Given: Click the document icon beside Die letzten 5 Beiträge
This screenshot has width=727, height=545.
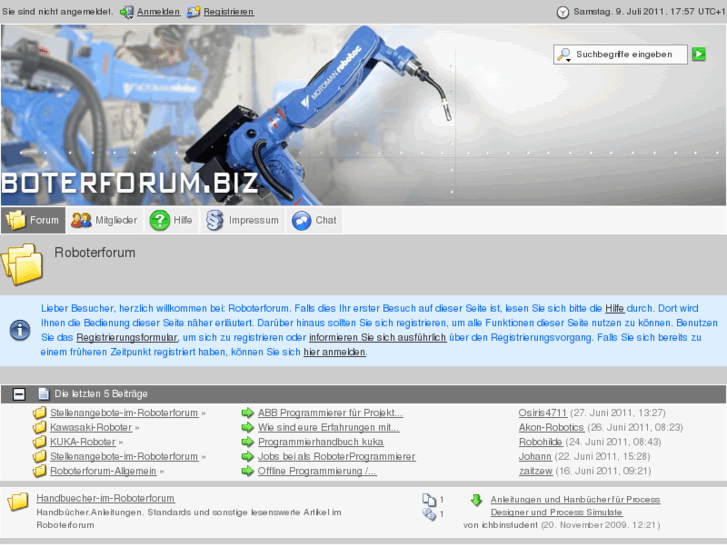Looking at the screenshot, I should (44, 394).
